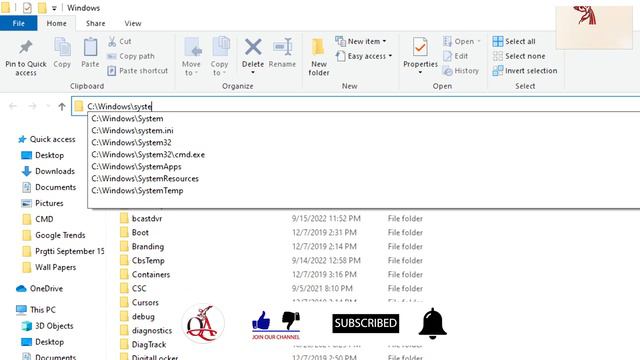Click the Open button in ribbon

(x=462, y=41)
